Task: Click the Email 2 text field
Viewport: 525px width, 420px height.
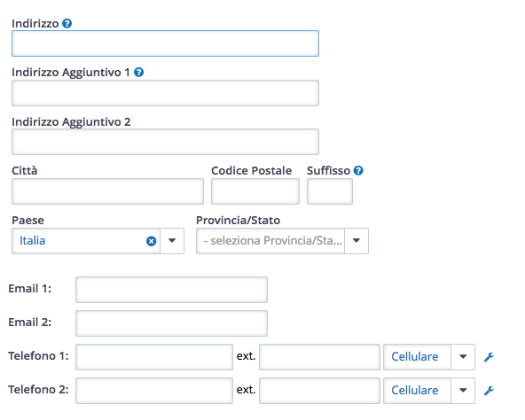Action: (x=171, y=323)
